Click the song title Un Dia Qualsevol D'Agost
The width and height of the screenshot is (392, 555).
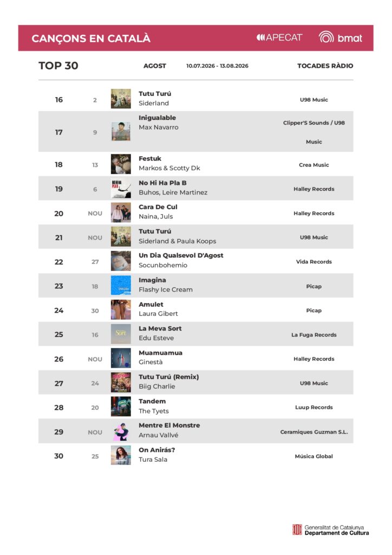[x=181, y=256]
